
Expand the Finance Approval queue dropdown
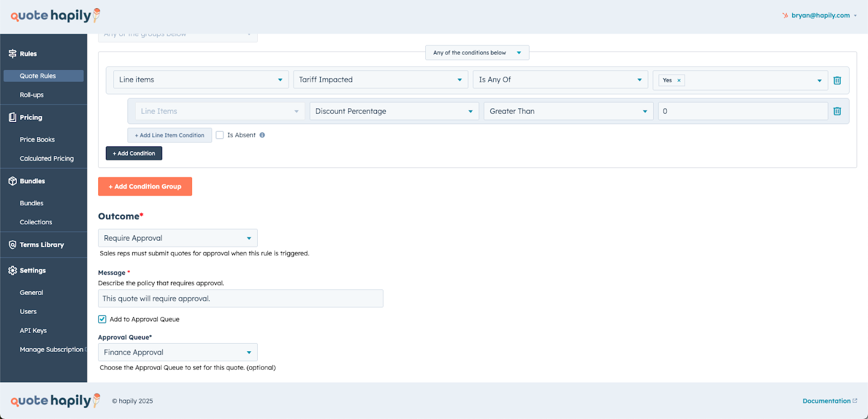pyautogui.click(x=177, y=352)
